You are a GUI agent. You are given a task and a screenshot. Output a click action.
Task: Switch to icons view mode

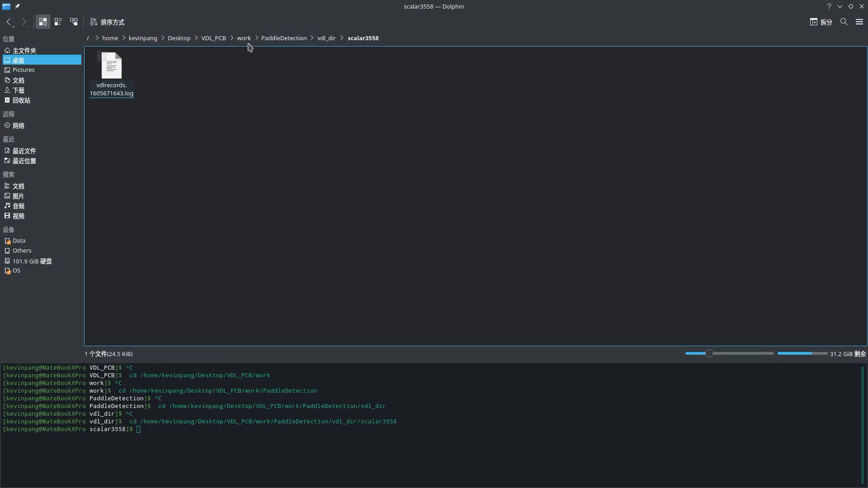43,22
